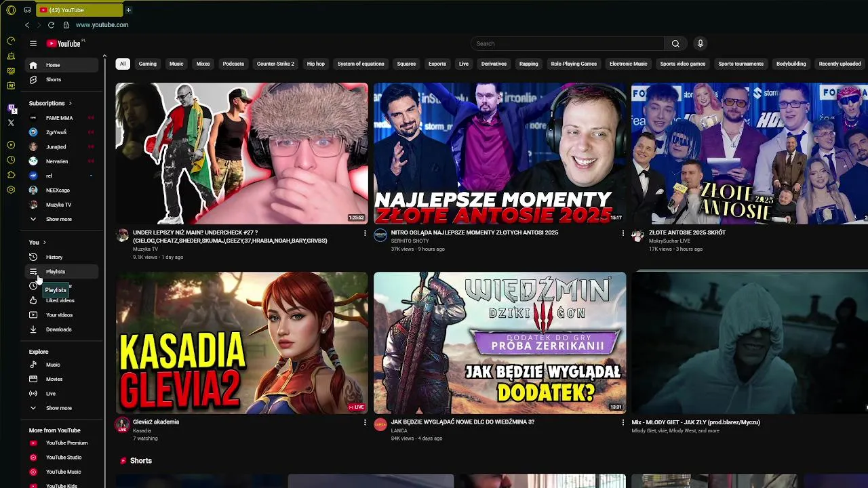Open options menu for Wiedźmin DLC video

pos(623,422)
